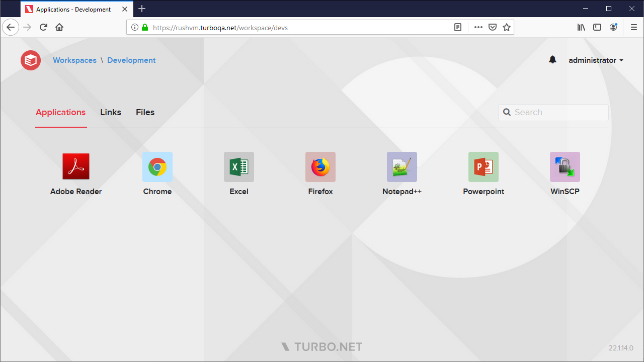
Task: Switch to the Files tab
Action: (145, 112)
